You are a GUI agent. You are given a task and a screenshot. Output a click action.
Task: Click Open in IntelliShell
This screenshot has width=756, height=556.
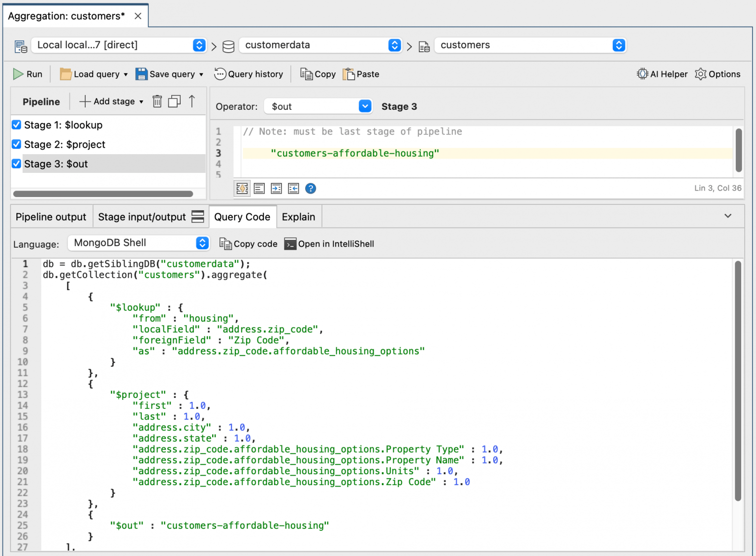click(x=329, y=244)
